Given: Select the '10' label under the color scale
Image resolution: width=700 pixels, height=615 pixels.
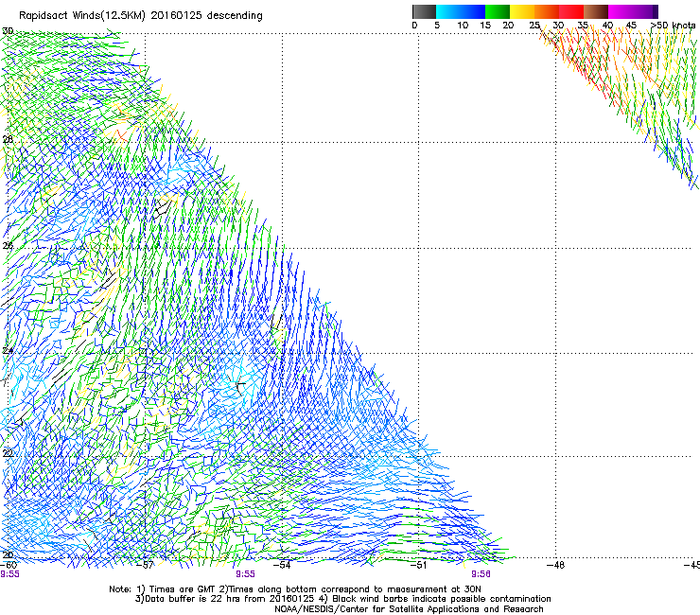Looking at the screenshot, I should click(463, 25).
